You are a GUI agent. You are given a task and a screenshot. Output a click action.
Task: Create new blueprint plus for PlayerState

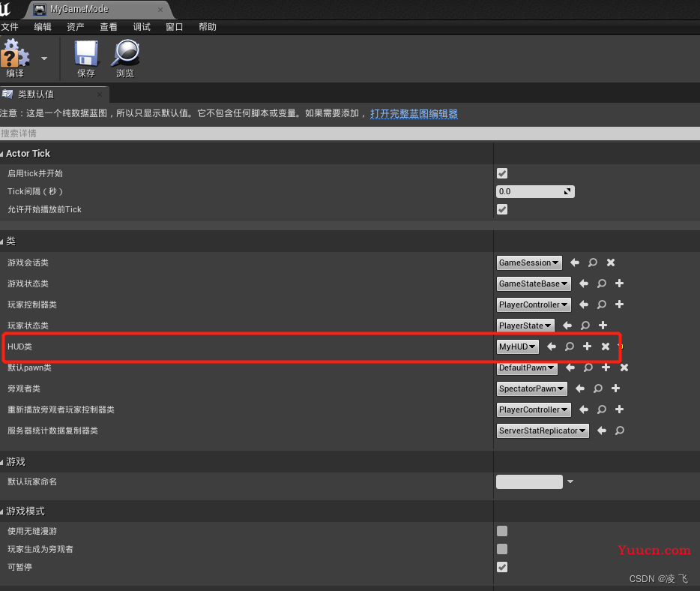(603, 325)
